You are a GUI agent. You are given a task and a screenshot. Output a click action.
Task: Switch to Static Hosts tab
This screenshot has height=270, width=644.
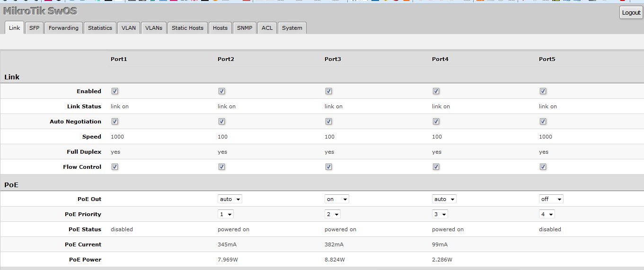tap(187, 28)
